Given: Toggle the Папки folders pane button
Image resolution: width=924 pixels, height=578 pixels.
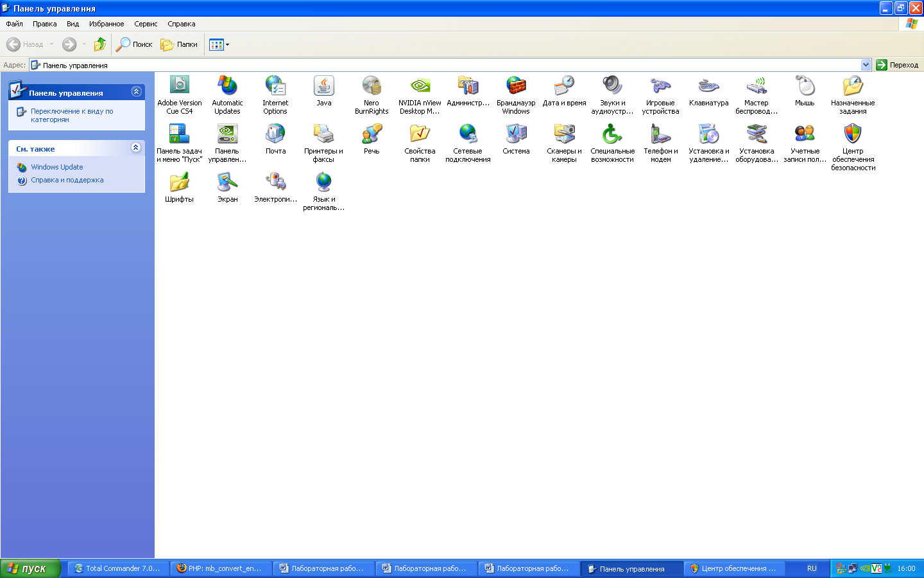Looking at the screenshot, I should coord(179,44).
